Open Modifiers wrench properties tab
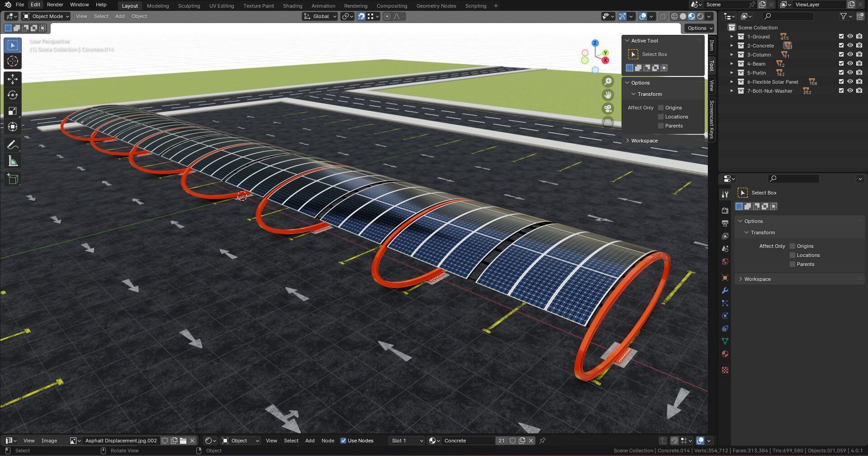The image size is (868, 456). 725,290
